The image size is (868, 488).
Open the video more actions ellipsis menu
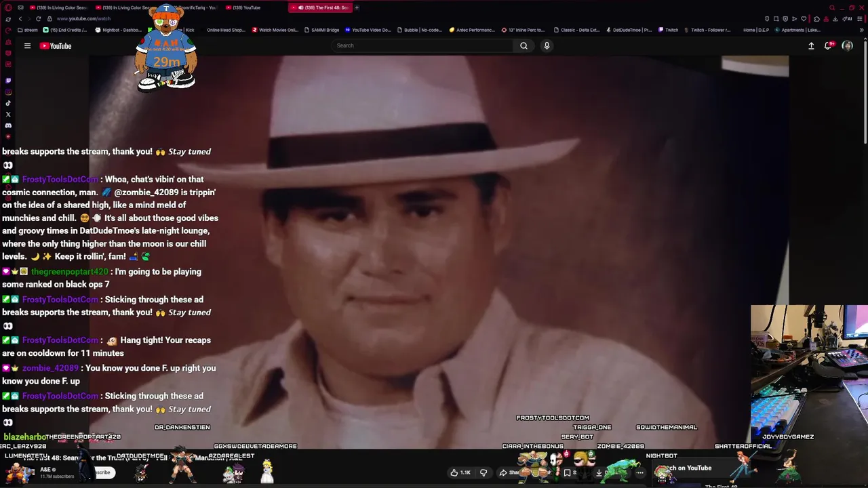click(x=639, y=473)
